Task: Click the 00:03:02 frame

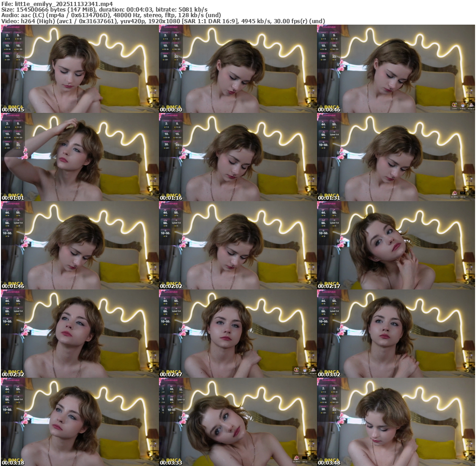Action: (396, 334)
